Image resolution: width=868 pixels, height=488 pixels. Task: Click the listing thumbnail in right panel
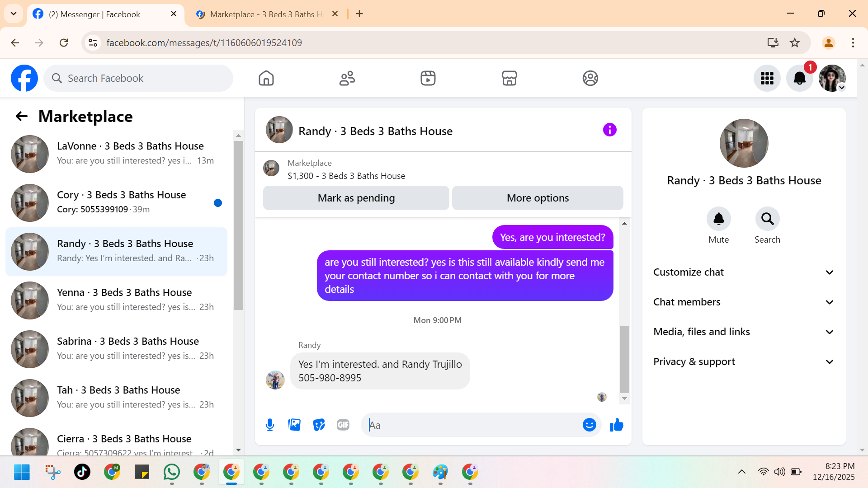click(744, 143)
